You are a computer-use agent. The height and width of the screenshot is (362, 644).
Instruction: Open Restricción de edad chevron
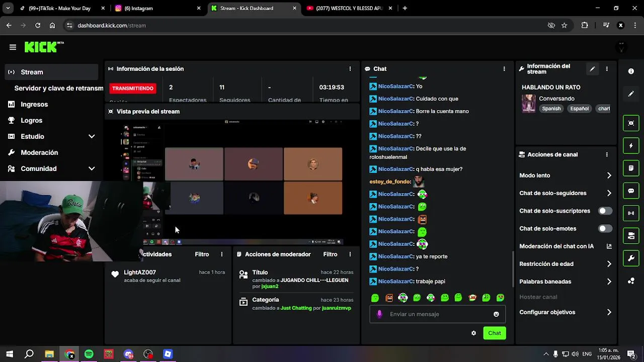point(609,264)
